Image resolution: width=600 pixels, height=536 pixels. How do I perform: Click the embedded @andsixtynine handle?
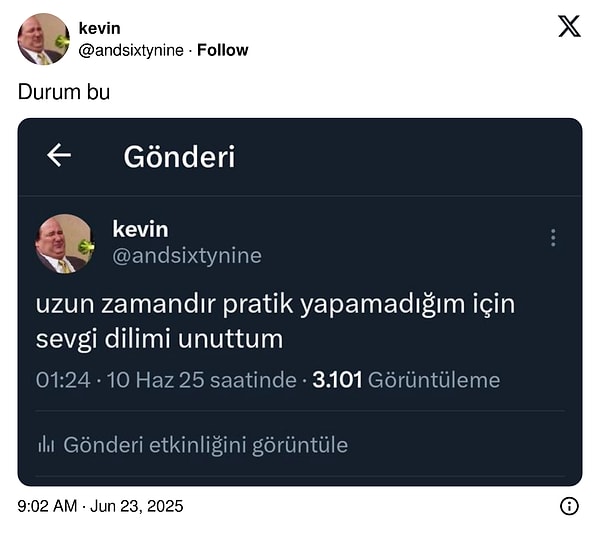(x=187, y=256)
